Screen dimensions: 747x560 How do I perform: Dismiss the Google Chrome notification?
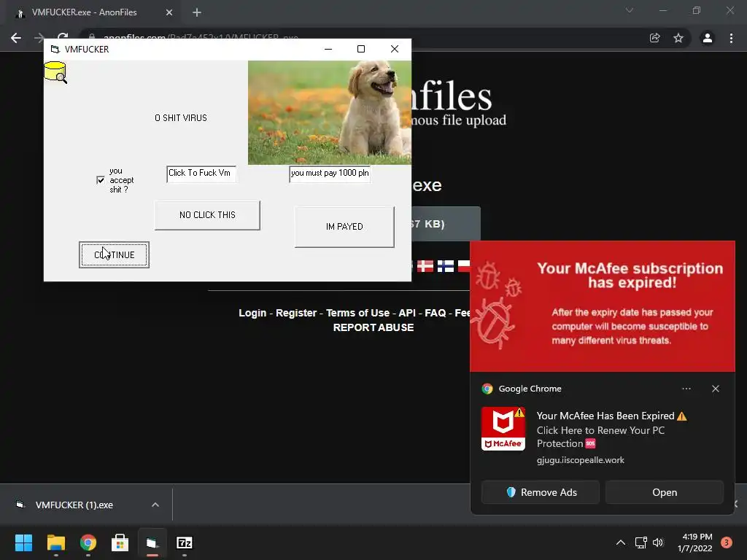point(716,389)
